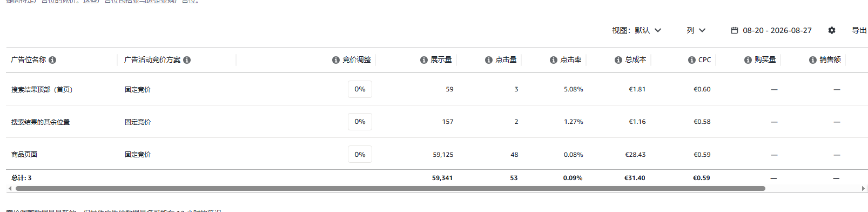Open date range 08-20 - 2026-08-27 picker
This screenshot has height=212, width=868.
[771, 30]
